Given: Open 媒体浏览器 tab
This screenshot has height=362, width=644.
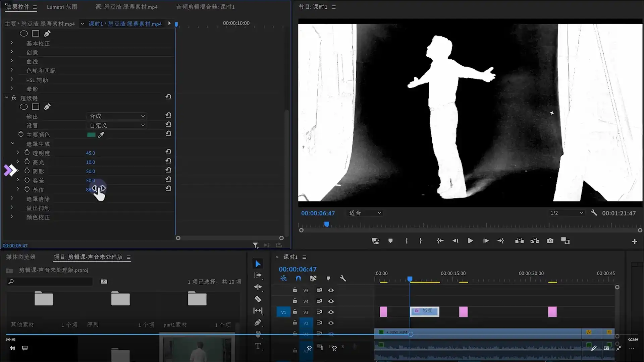Looking at the screenshot, I should (21, 257).
